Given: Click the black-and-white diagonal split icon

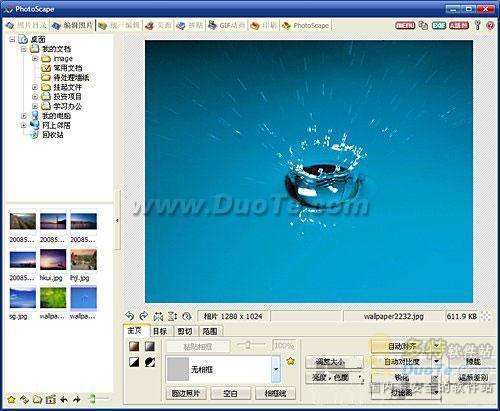Looking at the screenshot, I should pyautogui.click(x=134, y=362).
